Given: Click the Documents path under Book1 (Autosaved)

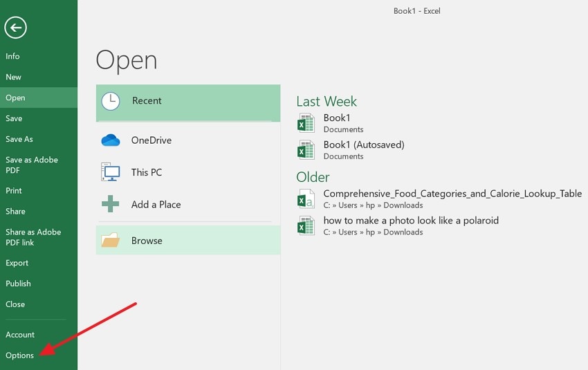Looking at the screenshot, I should pos(343,156).
